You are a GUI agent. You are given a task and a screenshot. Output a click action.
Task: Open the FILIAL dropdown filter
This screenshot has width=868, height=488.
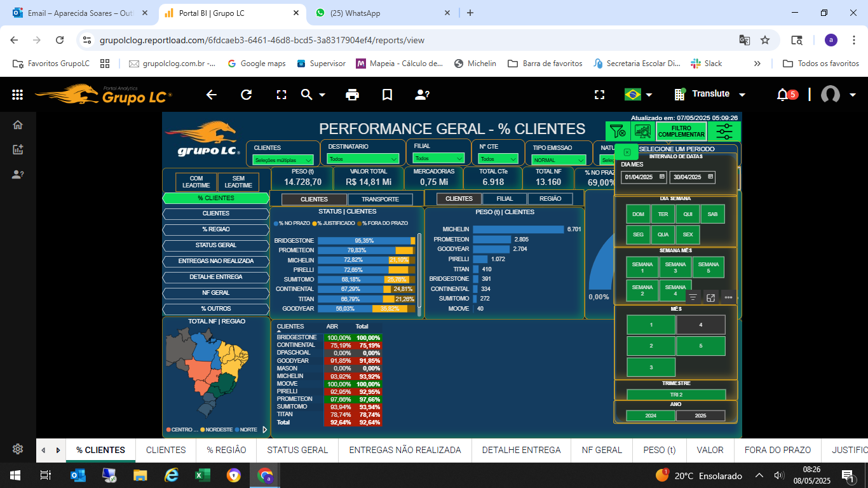[x=439, y=158]
